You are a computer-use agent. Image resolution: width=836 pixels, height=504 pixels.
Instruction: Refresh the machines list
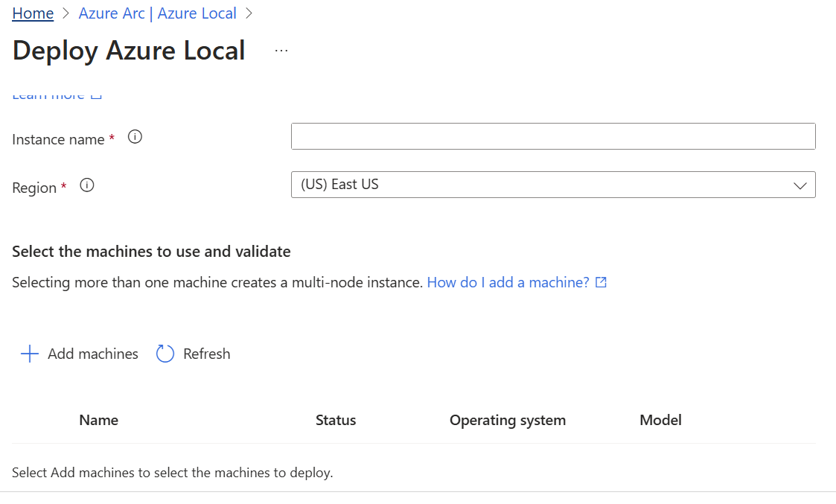pyautogui.click(x=193, y=354)
